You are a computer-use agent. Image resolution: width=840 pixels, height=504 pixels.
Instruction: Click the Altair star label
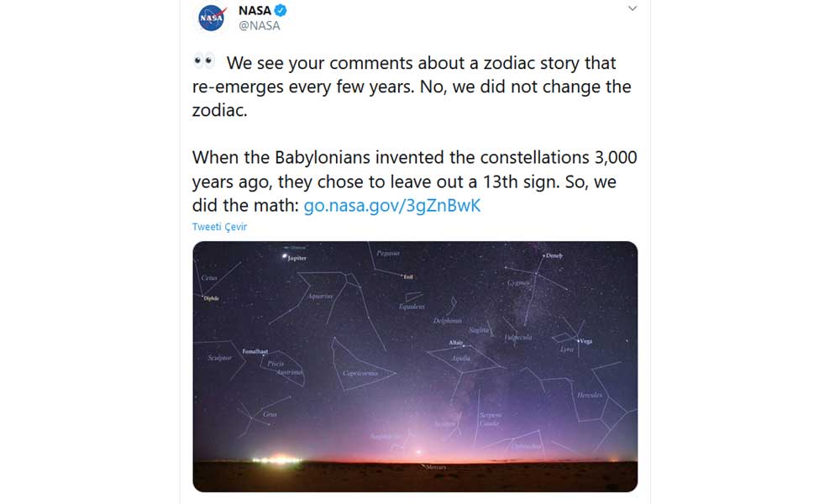456,343
